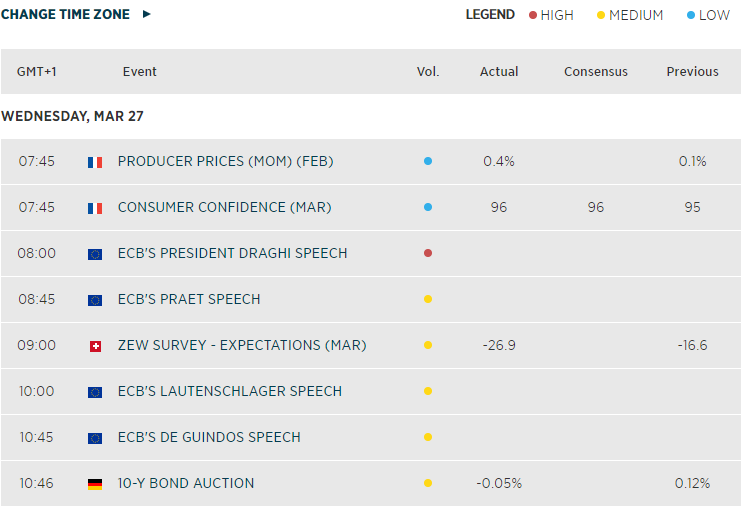
Task: Click the EU flag beside Lautenschlager Speech
Action: [x=95, y=392]
